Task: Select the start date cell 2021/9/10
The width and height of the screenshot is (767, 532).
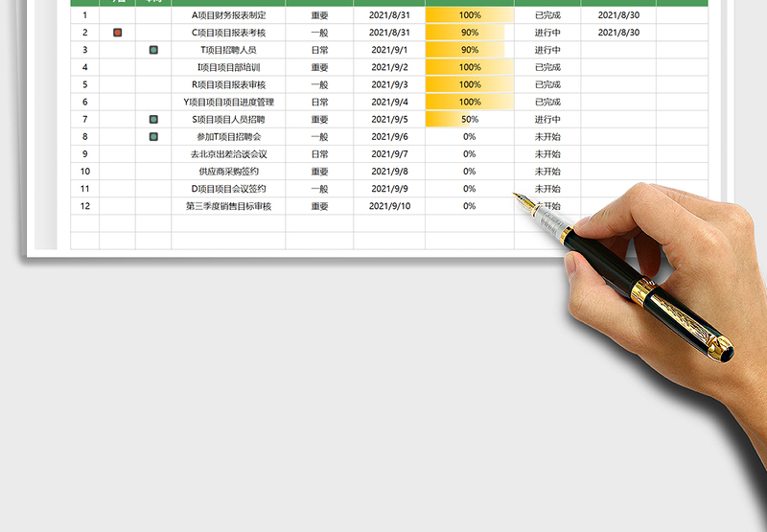Action: coord(388,206)
